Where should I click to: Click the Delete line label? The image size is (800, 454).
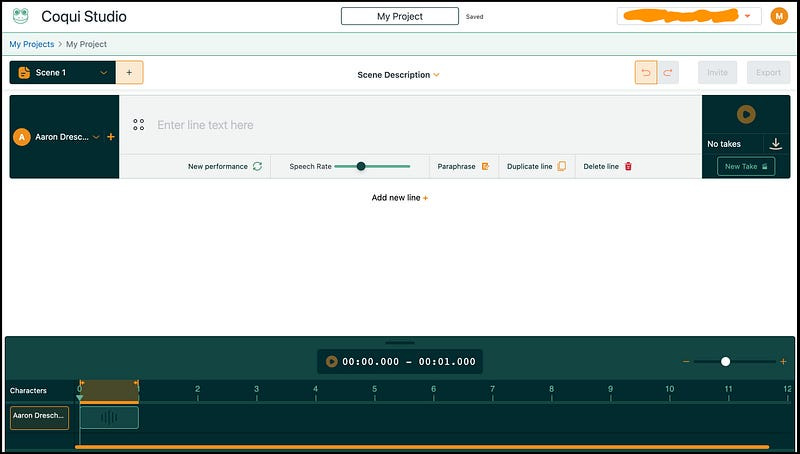click(601, 166)
